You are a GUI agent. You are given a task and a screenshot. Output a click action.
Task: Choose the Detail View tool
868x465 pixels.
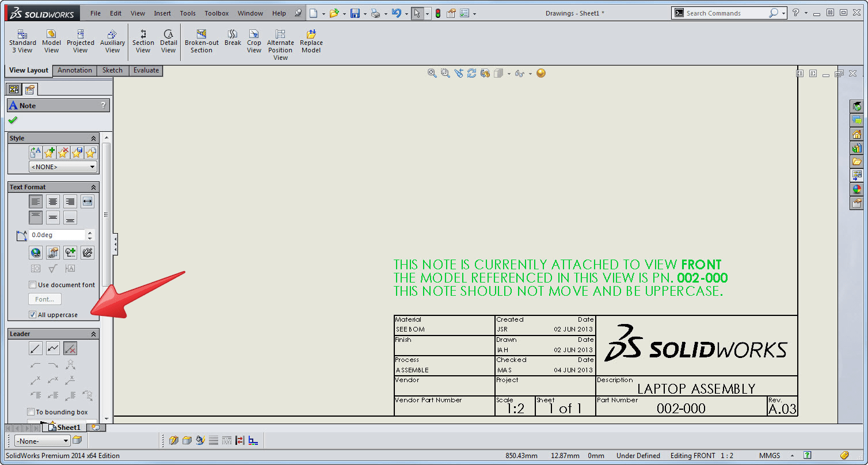tap(168, 41)
